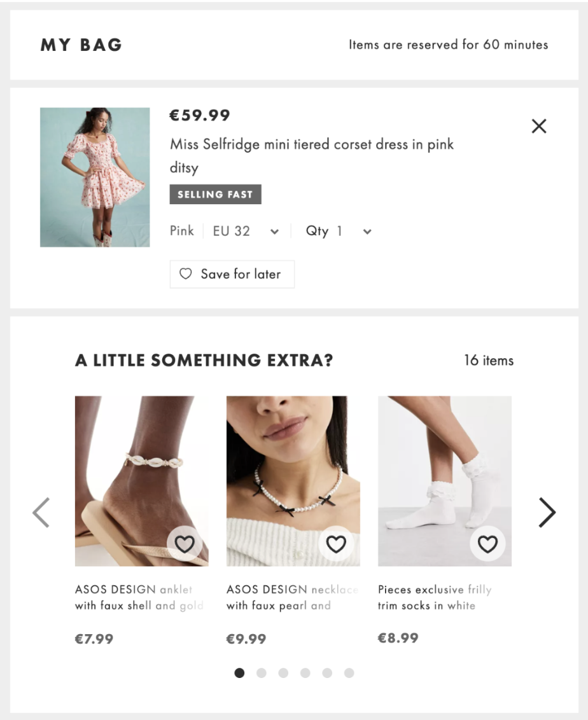The width and height of the screenshot is (588, 720).
Task: Jump to the second pagination dot
Action: pos(260,672)
